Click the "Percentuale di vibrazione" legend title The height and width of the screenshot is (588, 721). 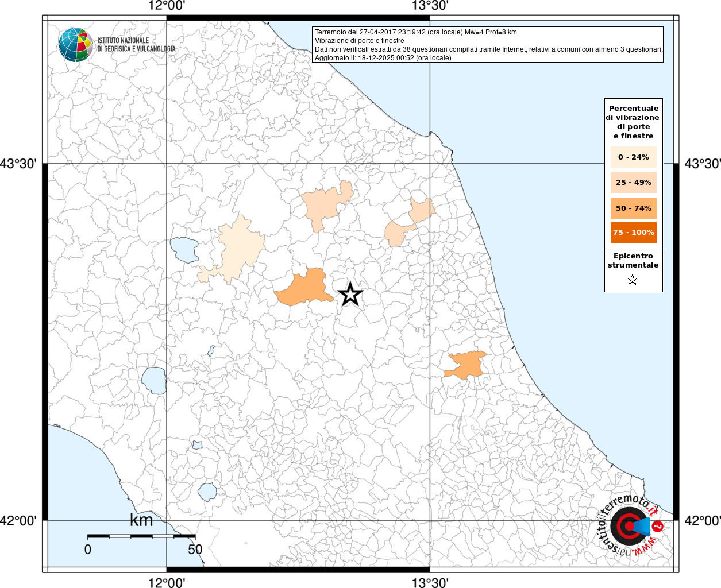coord(634,122)
